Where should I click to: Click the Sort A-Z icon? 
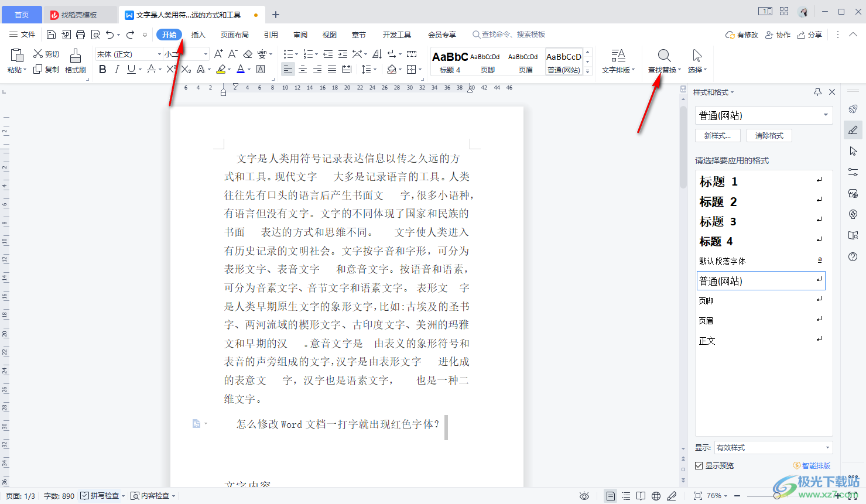[x=377, y=54]
